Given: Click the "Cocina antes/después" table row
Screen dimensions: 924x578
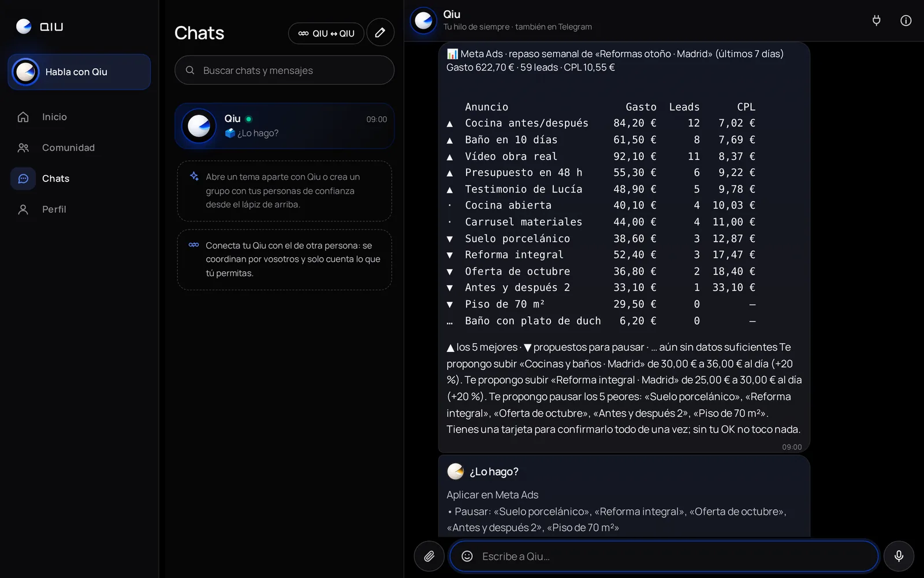Looking at the screenshot, I should click(601, 123).
